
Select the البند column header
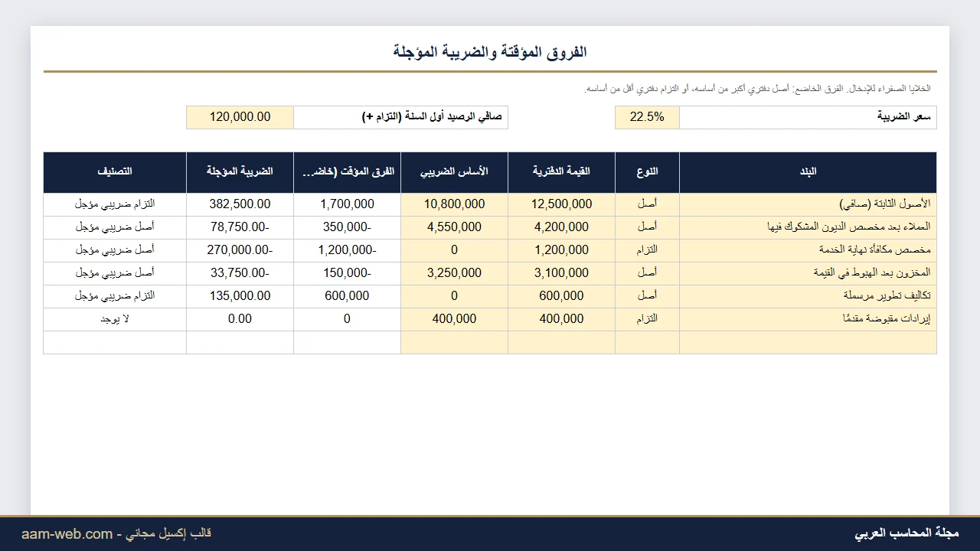click(x=808, y=172)
